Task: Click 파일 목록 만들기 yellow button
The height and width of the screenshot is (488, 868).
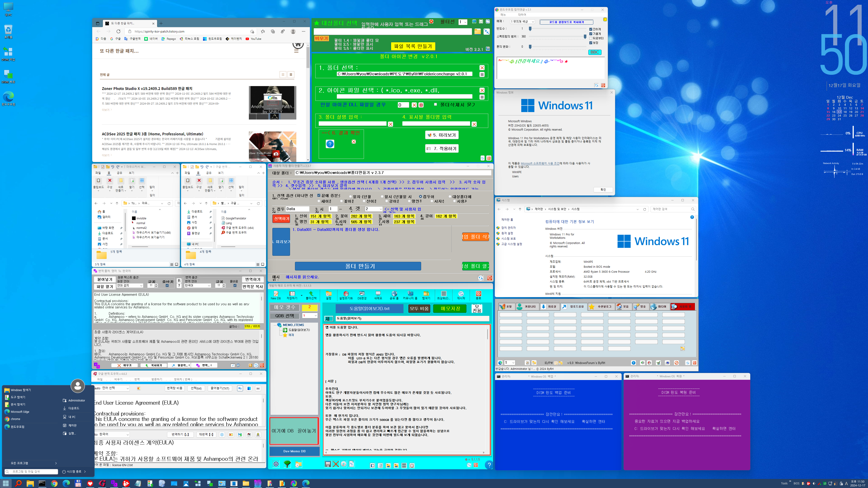Action: (413, 46)
